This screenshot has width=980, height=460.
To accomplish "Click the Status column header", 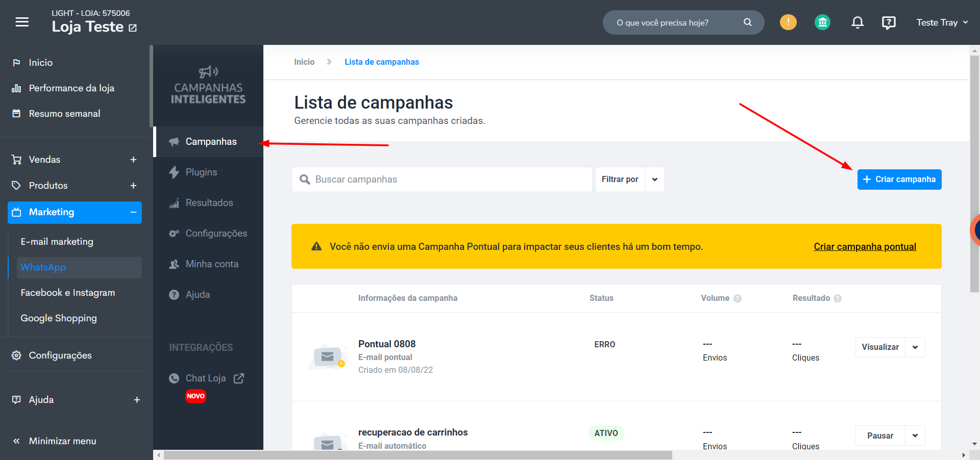I will point(601,298).
